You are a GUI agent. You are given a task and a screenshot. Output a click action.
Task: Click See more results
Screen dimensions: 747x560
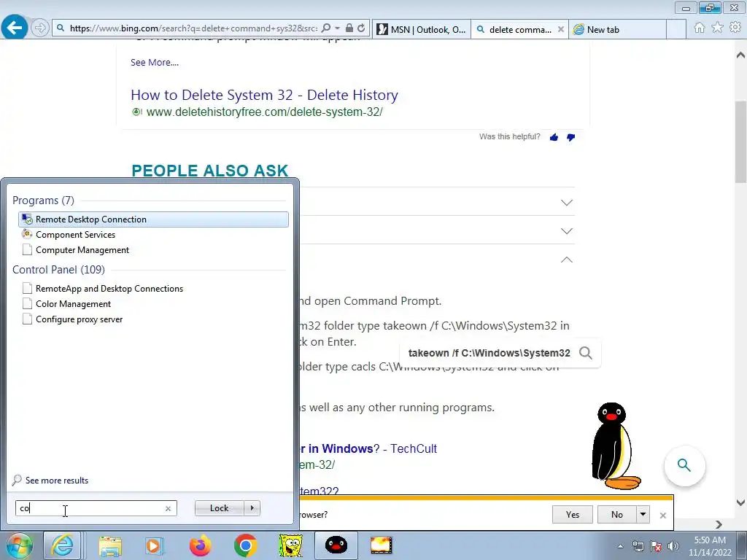(57, 481)
